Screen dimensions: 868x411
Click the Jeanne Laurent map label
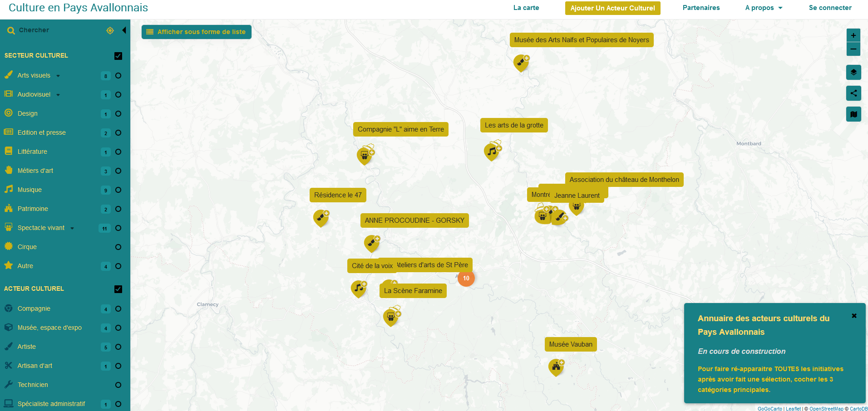(577, 196)
